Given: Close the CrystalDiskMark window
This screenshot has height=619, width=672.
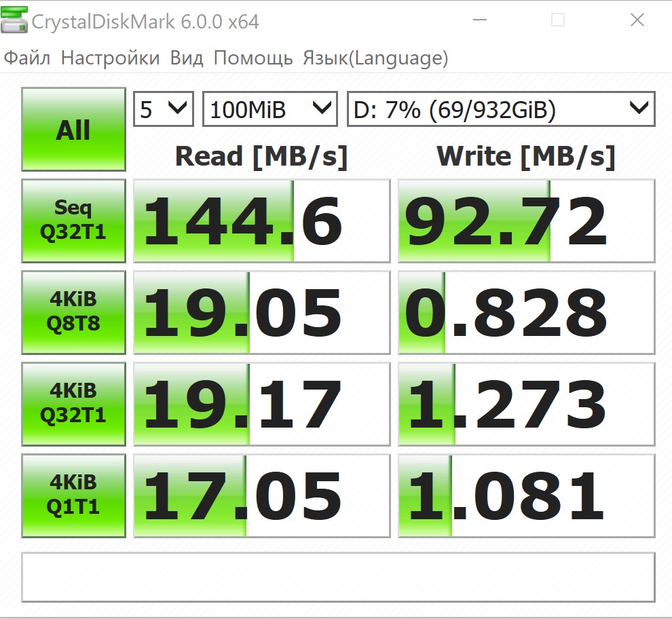Looking at the screenshot, I should click(x=637, y=20).
